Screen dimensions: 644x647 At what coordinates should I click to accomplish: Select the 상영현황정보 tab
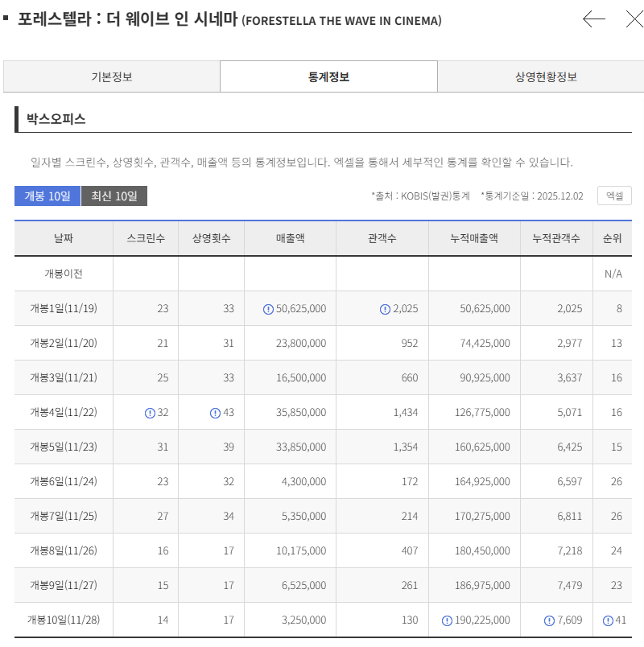tap(546, 77)
